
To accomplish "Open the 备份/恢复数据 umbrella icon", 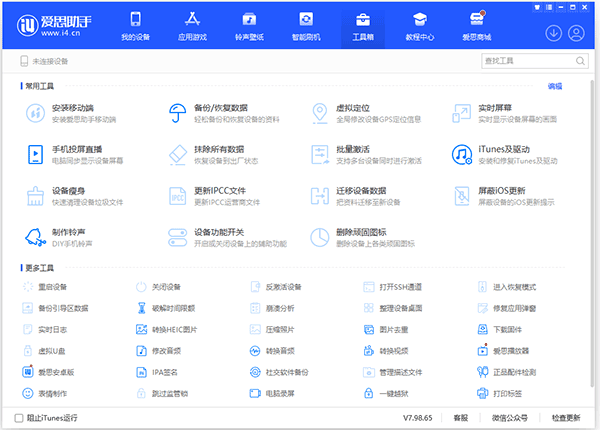I will (x=178, y=113).
